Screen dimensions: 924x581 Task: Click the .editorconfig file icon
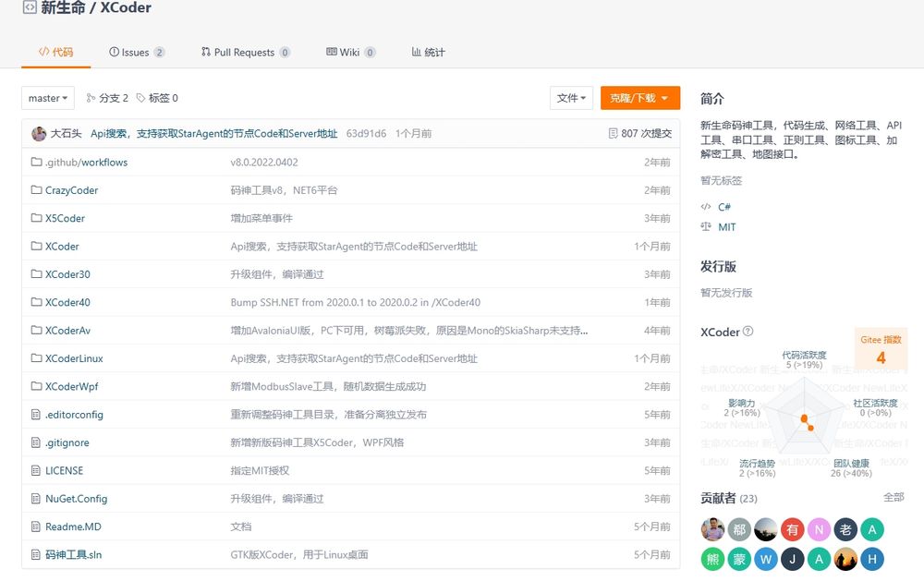point(36,414)
